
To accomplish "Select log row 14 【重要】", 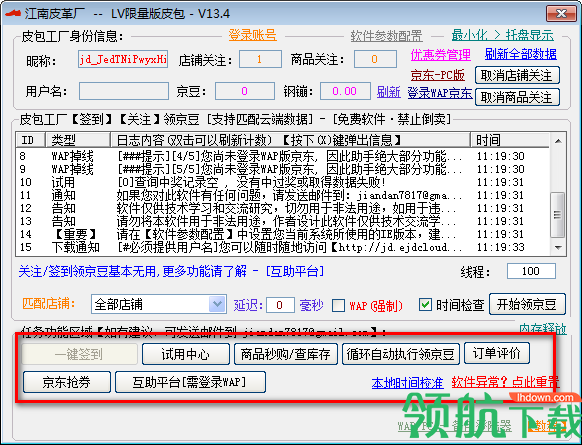I will tap(282, 234).
